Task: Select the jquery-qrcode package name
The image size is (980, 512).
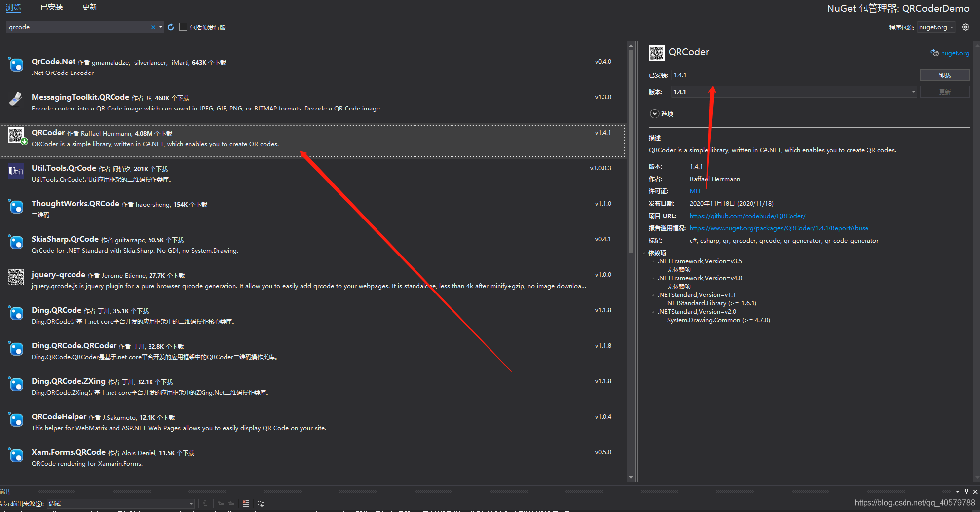Action: (x=58, y=275)
